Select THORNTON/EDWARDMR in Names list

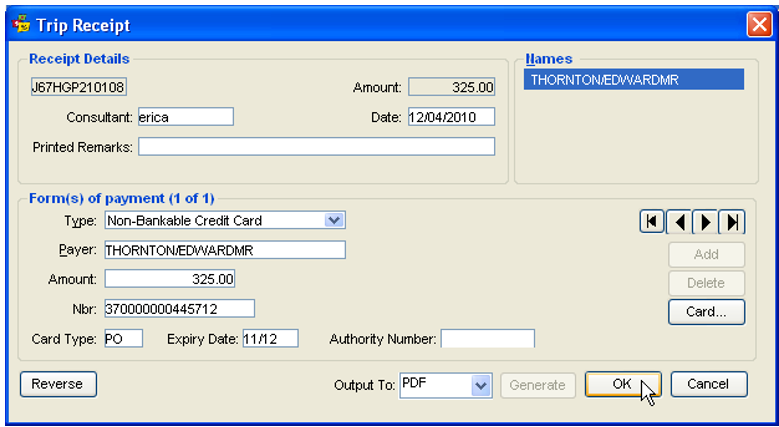634,80
